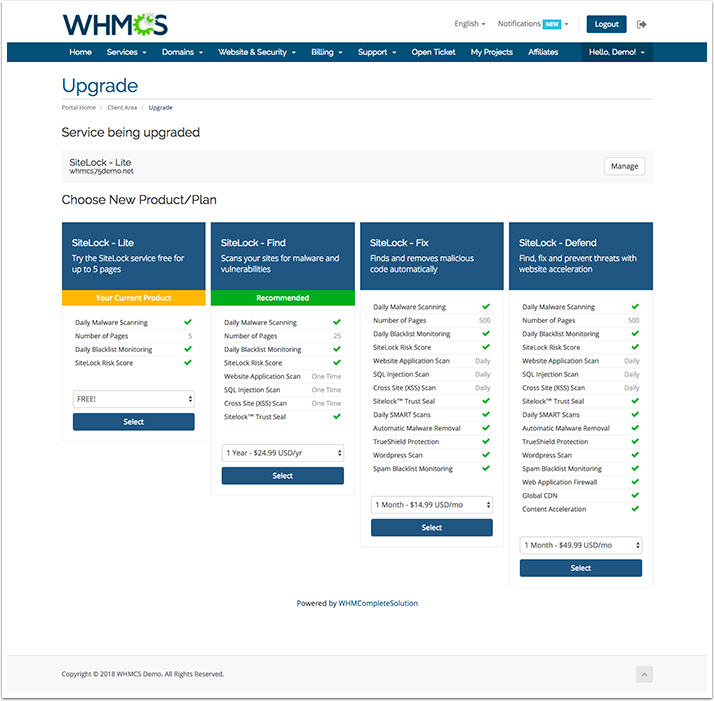The height and width of the screenshot is (701, 714).
Task: Click the SiteLock - Defend card heading
Action: point(557,243)
